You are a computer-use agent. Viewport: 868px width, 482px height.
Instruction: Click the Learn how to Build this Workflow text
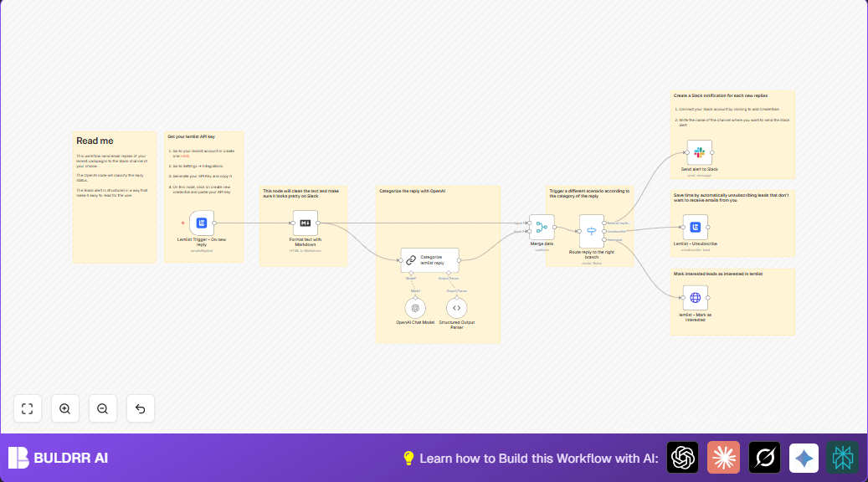click(x=538, y=459)
